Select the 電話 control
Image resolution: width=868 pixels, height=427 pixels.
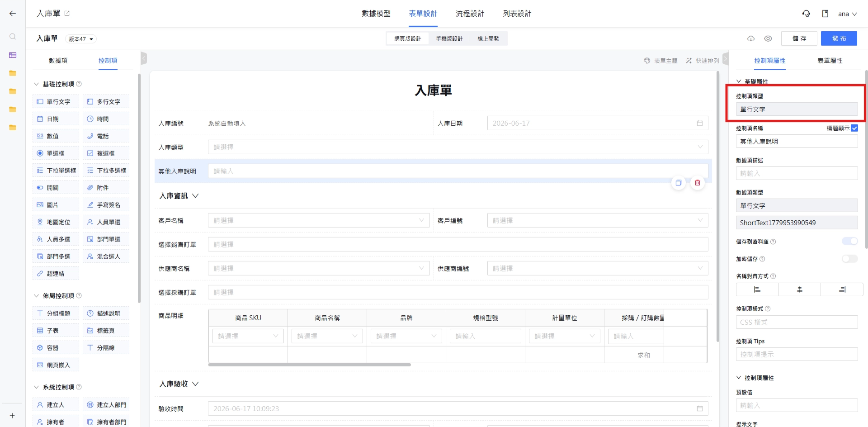tap(106, 136)
